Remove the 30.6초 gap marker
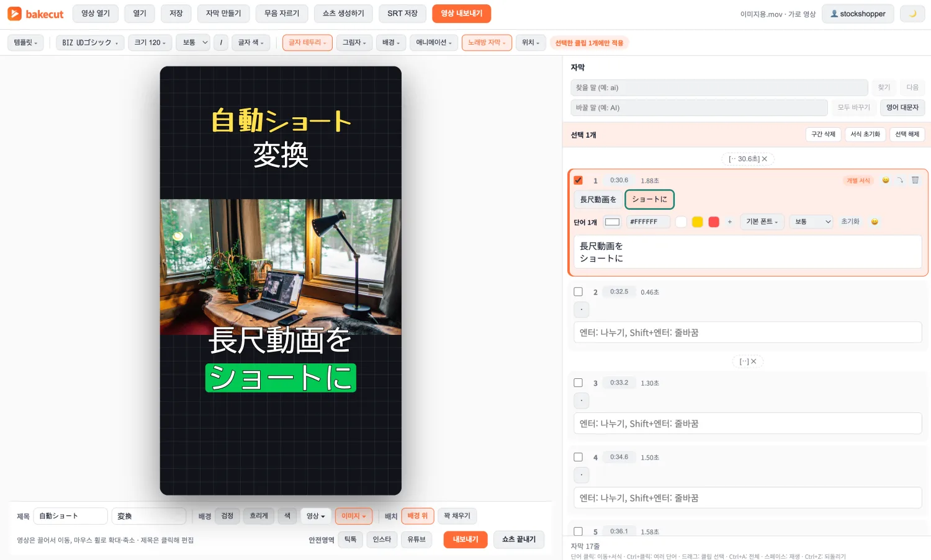 765,159
